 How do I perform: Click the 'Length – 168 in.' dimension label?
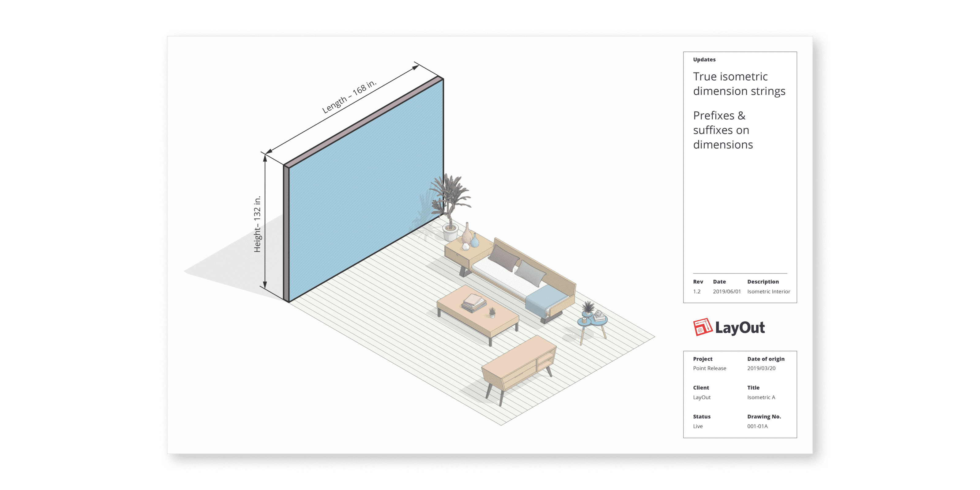[x=349, y=97]
